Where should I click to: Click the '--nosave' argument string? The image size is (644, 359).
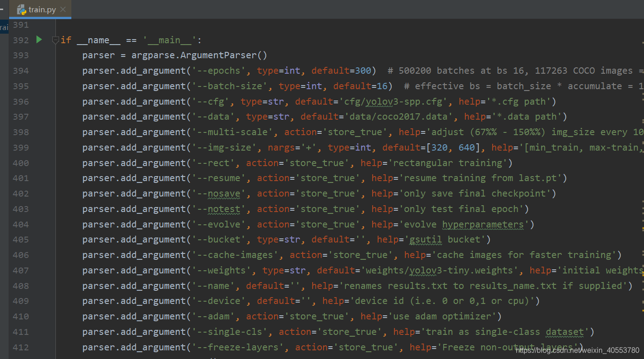tap(219, 193)
